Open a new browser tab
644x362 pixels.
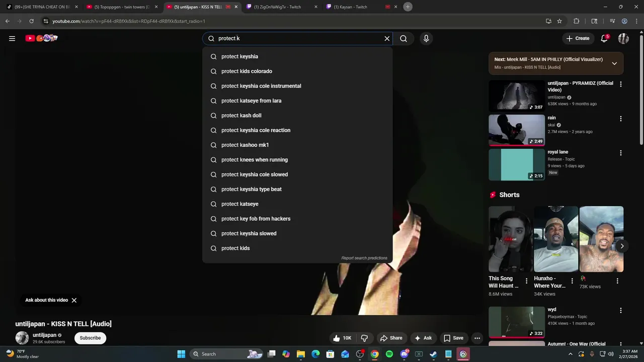[x=408, y=7]
